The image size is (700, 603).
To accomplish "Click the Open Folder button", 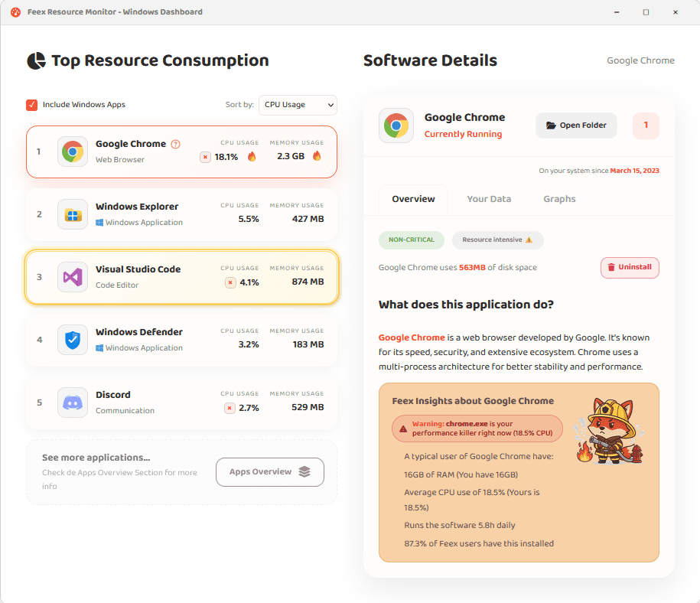I will (x=576, y=125).
